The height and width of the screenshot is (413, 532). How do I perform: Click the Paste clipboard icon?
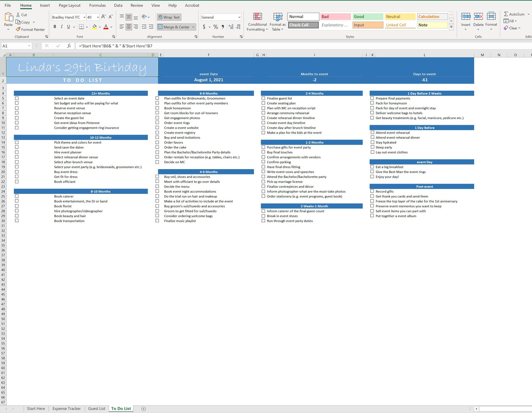pyautogui.click(x=8, y=17)
